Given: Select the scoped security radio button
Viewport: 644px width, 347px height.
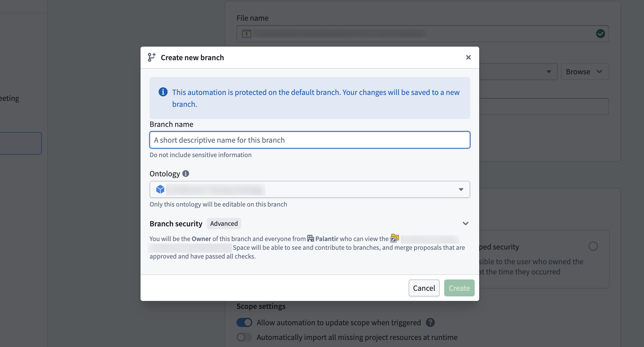Looking at the screenshot, I should [x=593, y=246].
